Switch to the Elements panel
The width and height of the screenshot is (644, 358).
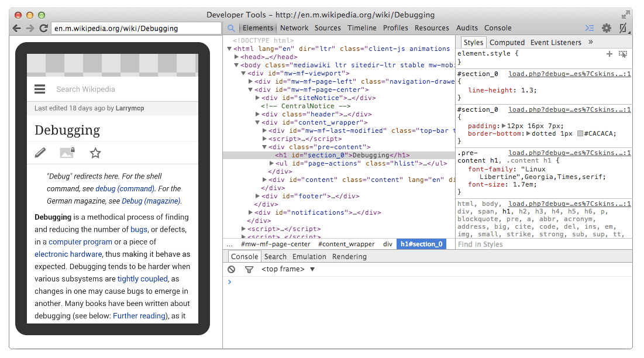point(257,28)
